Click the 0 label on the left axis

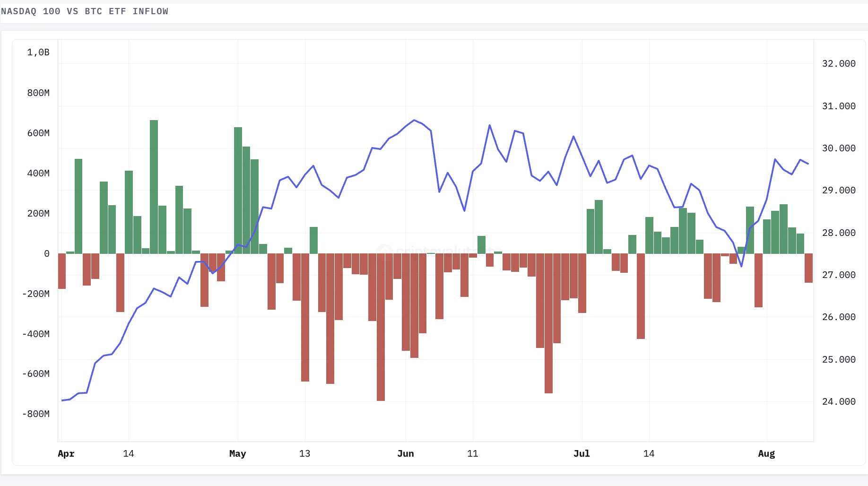point(47,253)
